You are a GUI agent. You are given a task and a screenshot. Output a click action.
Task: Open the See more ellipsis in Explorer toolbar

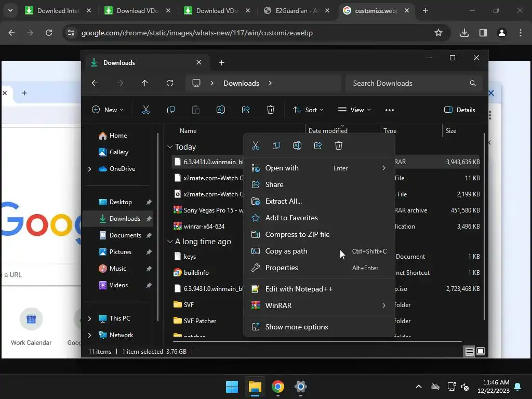click(390, 110)
